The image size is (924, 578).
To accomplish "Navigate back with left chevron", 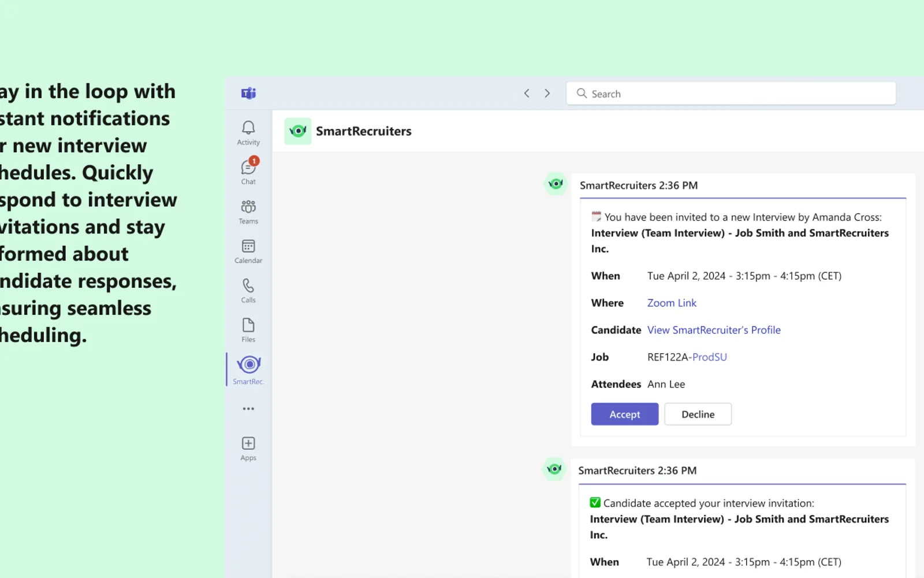I will [527, 93].
